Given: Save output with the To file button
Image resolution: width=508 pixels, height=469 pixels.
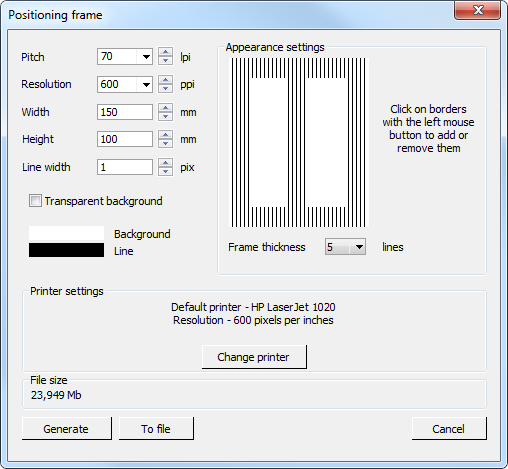Looking at the screenshot, I should click(x=156, y=428).
